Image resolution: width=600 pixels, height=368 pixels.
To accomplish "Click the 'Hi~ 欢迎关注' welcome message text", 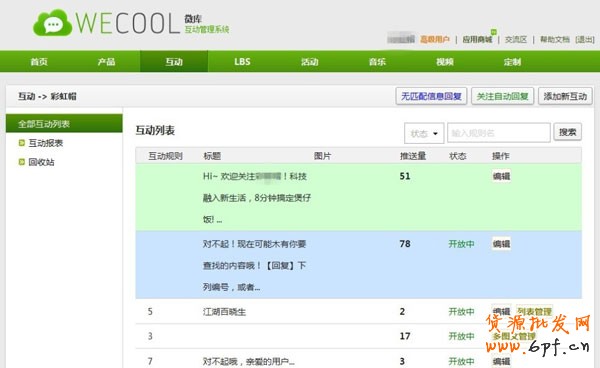I will 256,198.
